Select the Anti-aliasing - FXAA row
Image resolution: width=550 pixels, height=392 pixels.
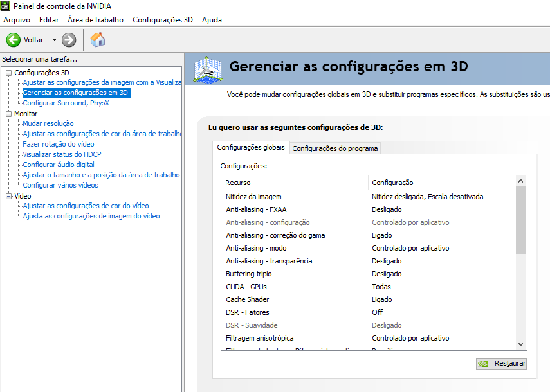[x=369, y=210]
